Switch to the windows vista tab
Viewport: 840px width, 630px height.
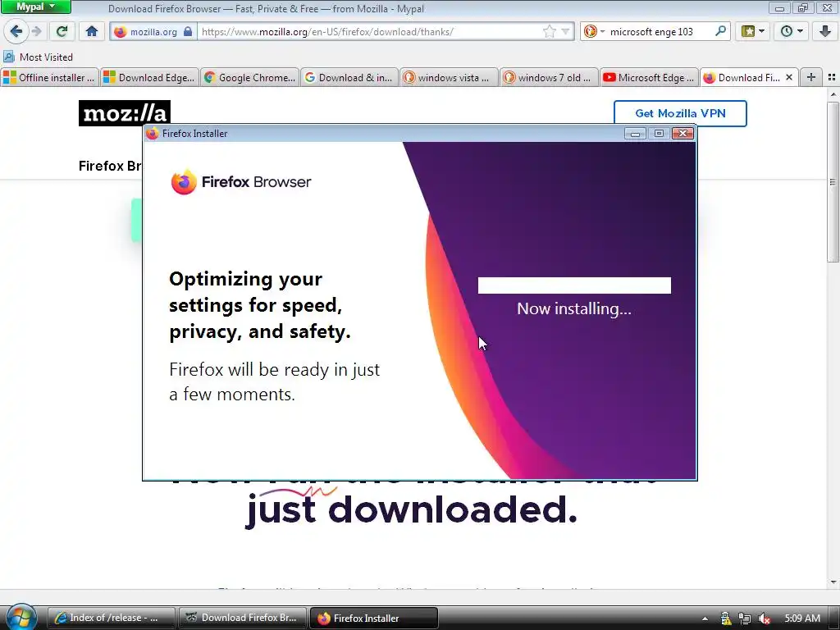coord(449,78)
